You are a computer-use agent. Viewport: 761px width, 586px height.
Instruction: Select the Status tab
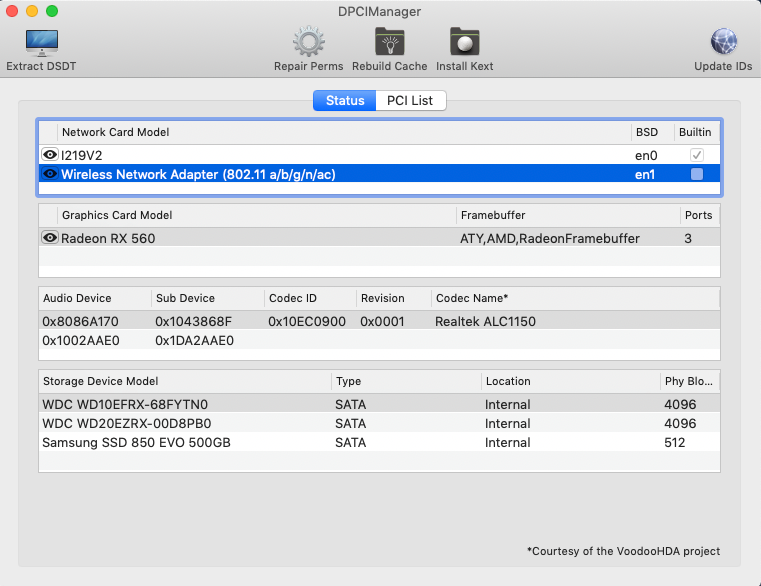[x=345, y=101]
